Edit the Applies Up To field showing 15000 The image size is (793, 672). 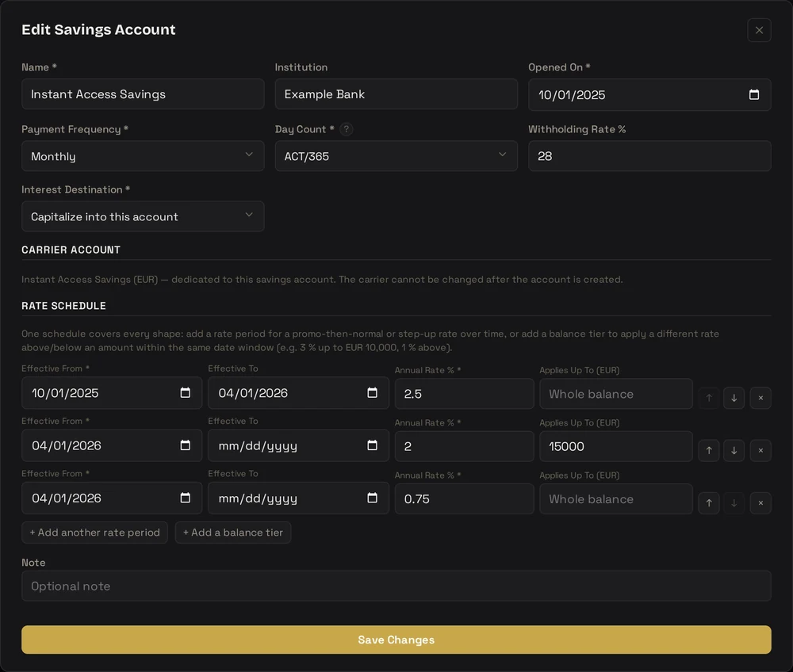click(x=615, y=446)
